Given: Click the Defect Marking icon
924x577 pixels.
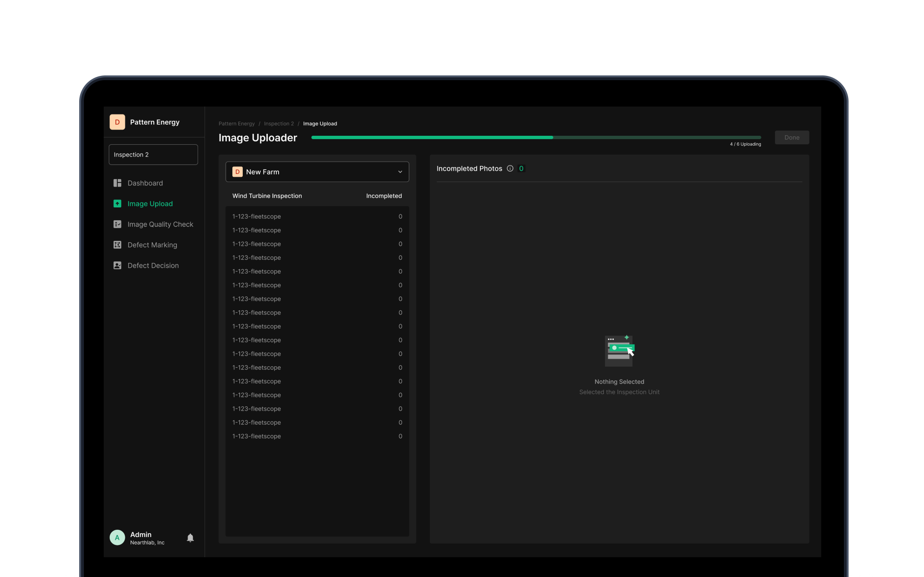Looking at the screenshot, I should (117, 245).
